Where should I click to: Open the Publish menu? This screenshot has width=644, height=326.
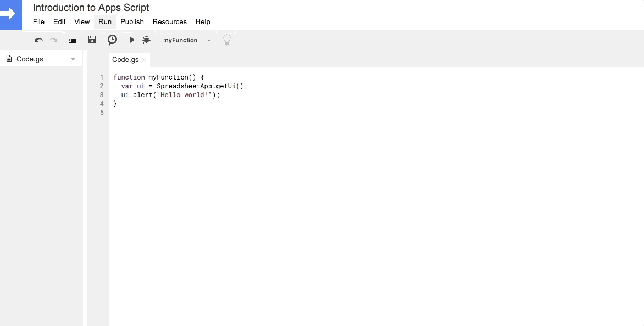pyautogui.click(x=132, y=22)
